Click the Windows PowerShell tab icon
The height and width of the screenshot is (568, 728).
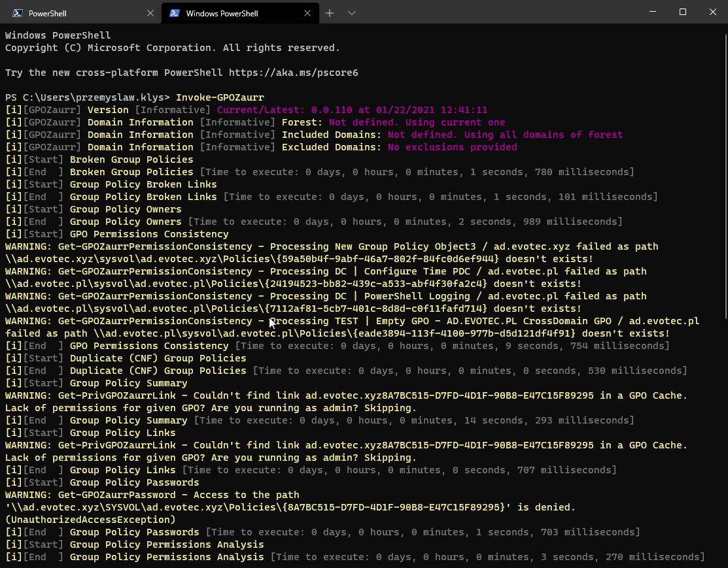[175, 13]
